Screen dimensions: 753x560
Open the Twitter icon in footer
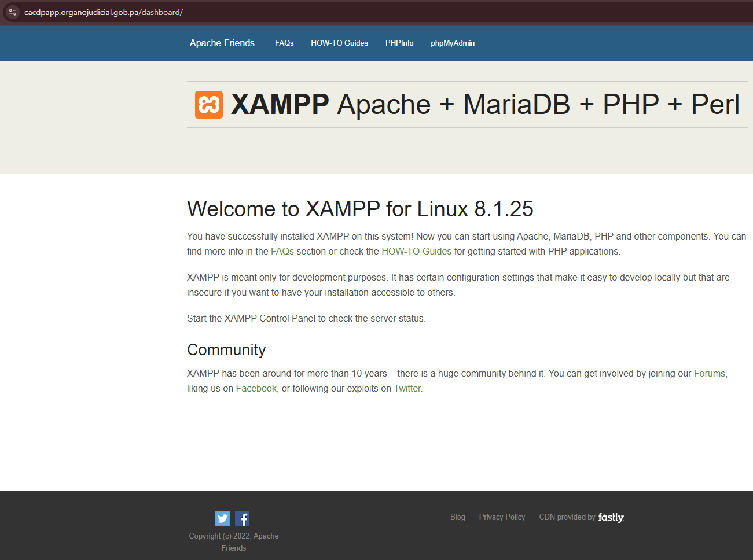tap(222, 518)
